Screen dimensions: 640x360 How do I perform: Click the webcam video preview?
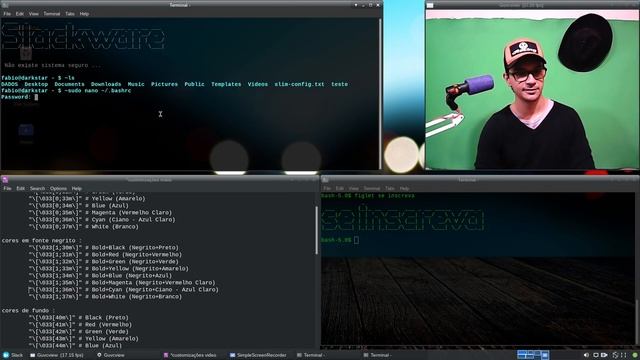click(x=532, y=89)
